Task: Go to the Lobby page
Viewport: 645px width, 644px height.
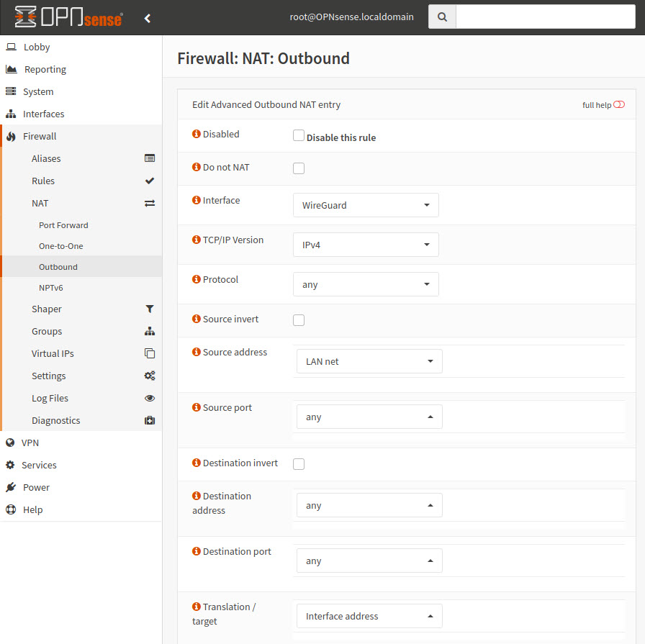Action: [x=37, y=47]
